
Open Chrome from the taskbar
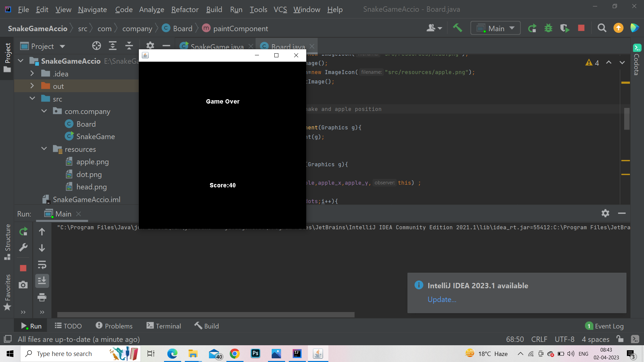(x=235, y=354)
